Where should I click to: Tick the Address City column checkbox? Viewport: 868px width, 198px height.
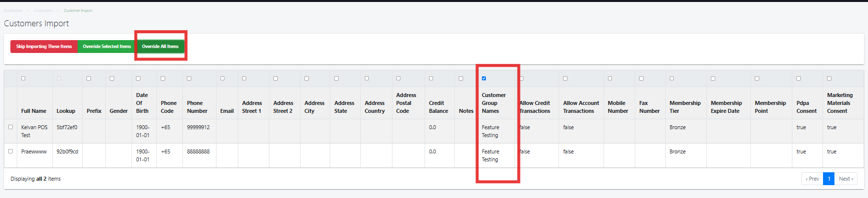pos(306,78)
